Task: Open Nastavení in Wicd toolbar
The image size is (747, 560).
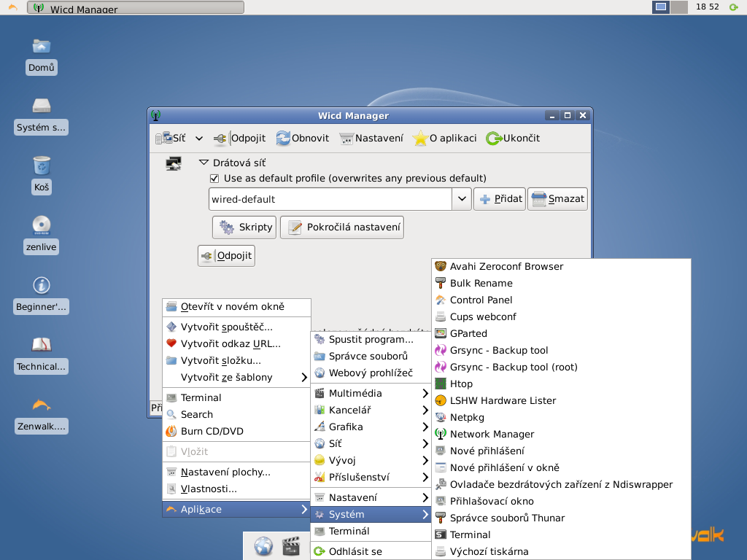Action: point(371,138)
